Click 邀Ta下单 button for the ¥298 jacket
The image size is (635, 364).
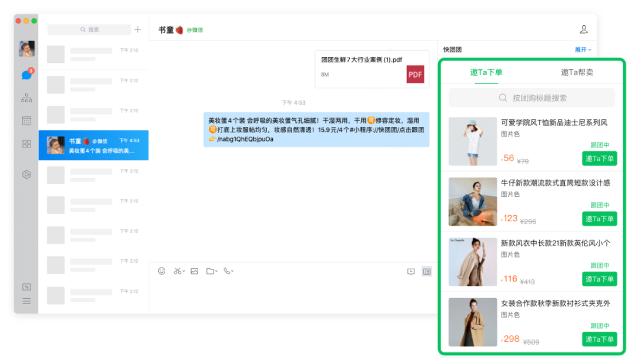pos(599,339)
